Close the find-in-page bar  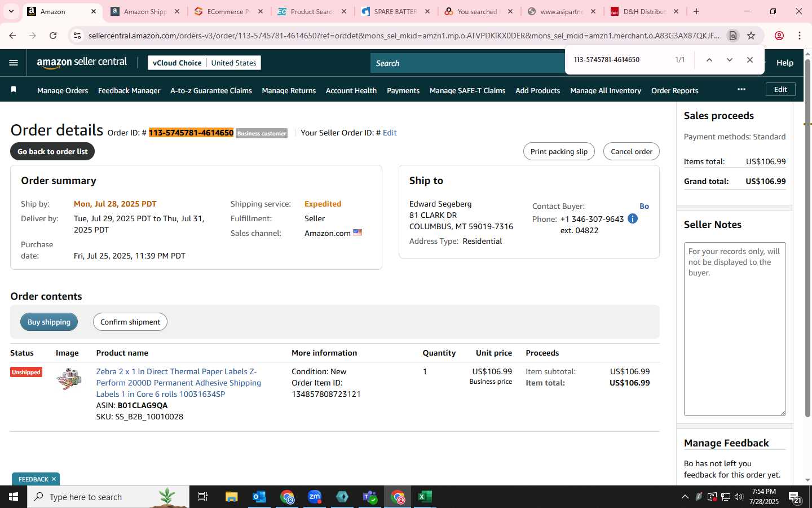click(749, 60)
